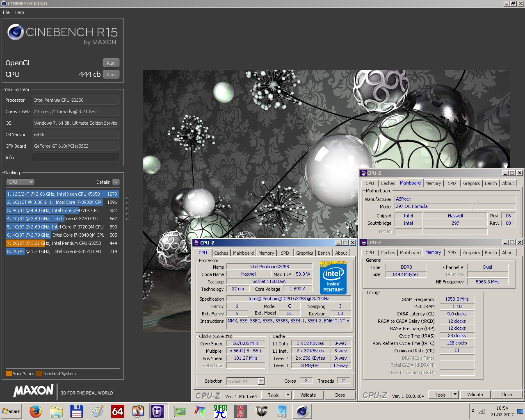Click the empty Info field
This screenshot has height=420, width=525.
pyautogui.click(x=76, y=157)
